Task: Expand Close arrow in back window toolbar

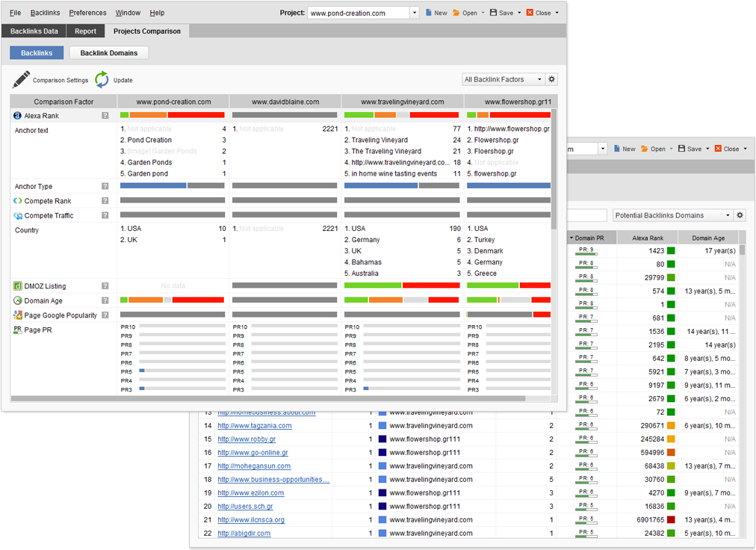Action: click(746, 149)
